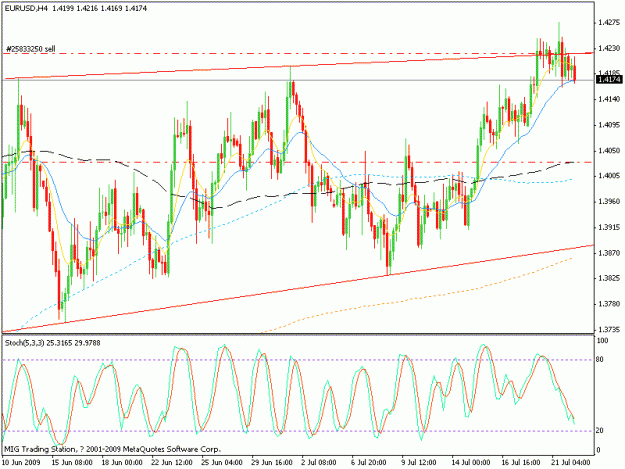
Task: Click the 25 Jun 04:00 time label
Action: tap(222, 463)
